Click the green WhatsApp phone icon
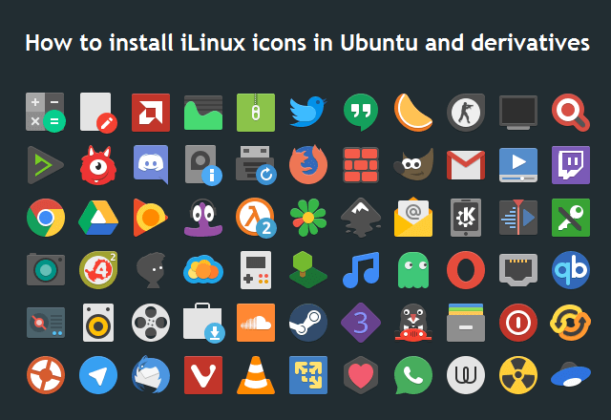The image size is (611, 420). [x=413, y=375]
